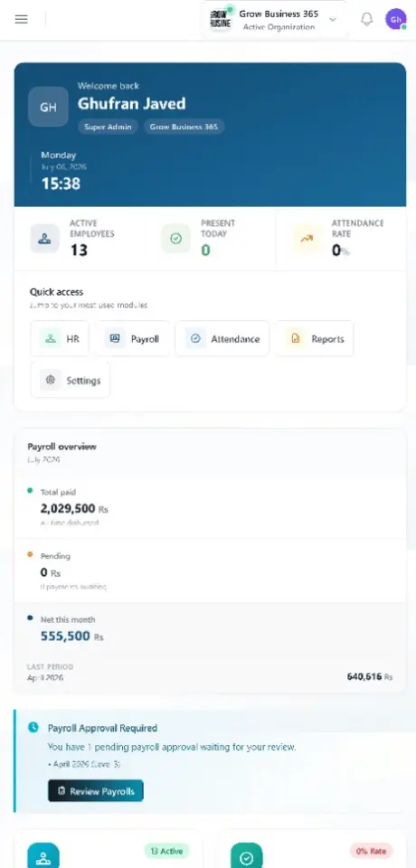This screenshot has height=868, width=416.
Task: Click the Payroll Approval Required title
Action: point(102,728)
